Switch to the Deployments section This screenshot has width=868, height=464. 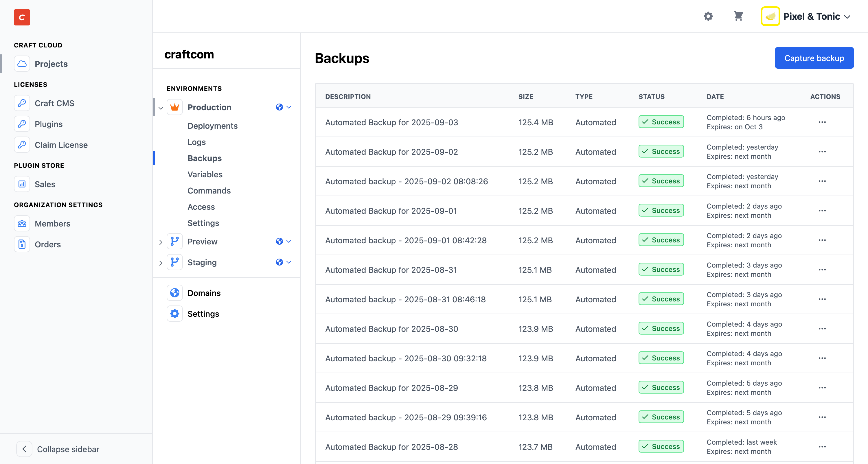[x=213, y=126]
